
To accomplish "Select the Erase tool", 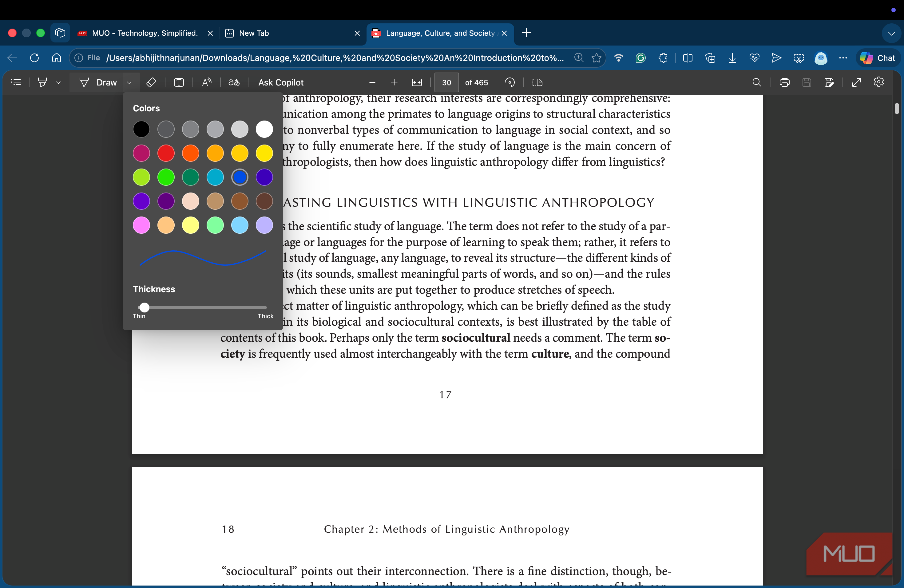I will pos(151,82).
